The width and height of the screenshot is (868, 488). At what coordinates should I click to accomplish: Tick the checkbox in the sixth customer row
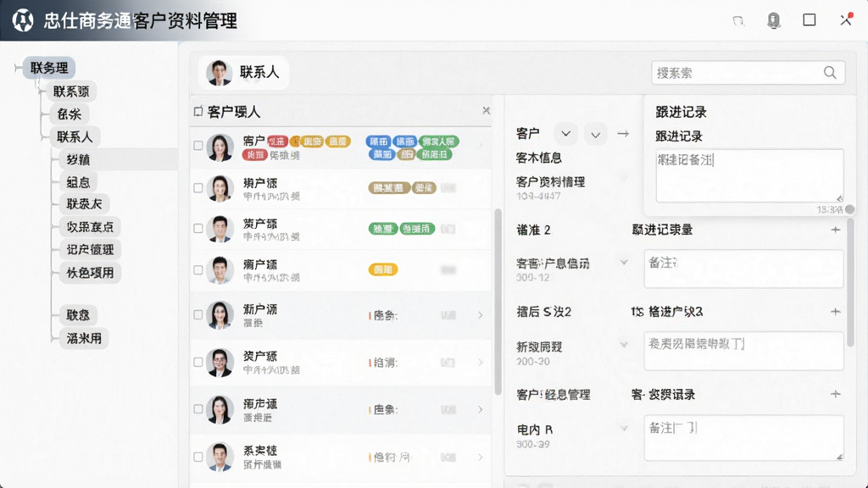pyautogui.click(x=198, y=362)
